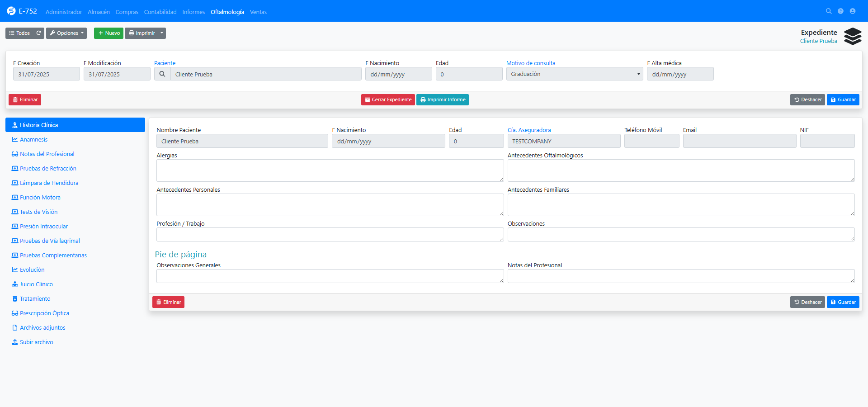
Task: Open the Ventas menu
Action: pyautogui.click(x=258, y=12)
